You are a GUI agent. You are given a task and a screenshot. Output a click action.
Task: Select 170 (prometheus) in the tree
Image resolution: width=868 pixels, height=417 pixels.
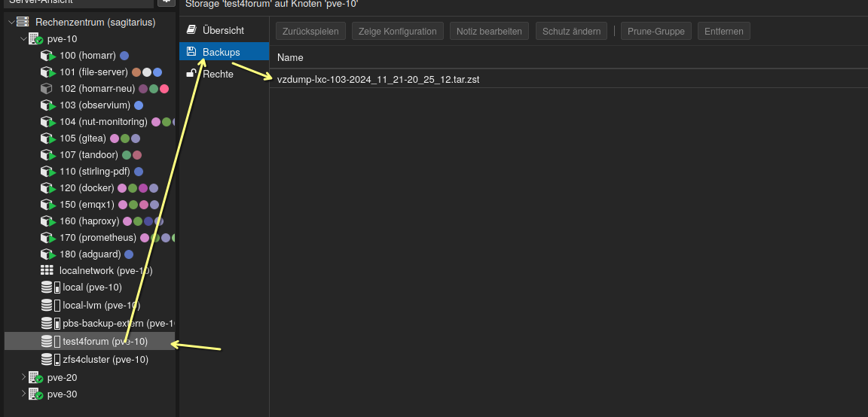point(98,238)
